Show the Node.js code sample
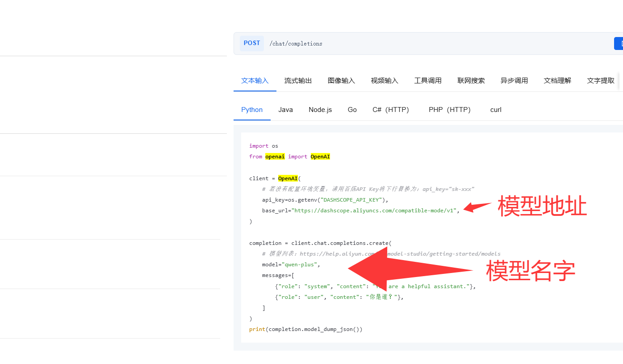623x364 pixels. 320,110
